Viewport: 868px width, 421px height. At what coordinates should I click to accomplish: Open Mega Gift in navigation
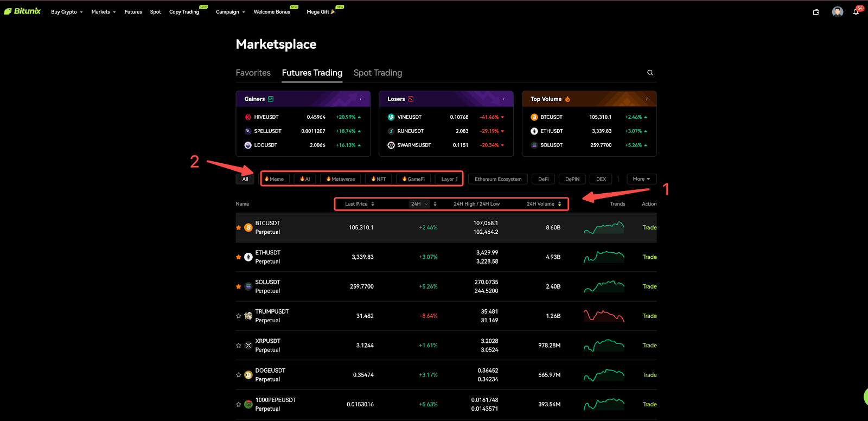[x=321, y=12]
